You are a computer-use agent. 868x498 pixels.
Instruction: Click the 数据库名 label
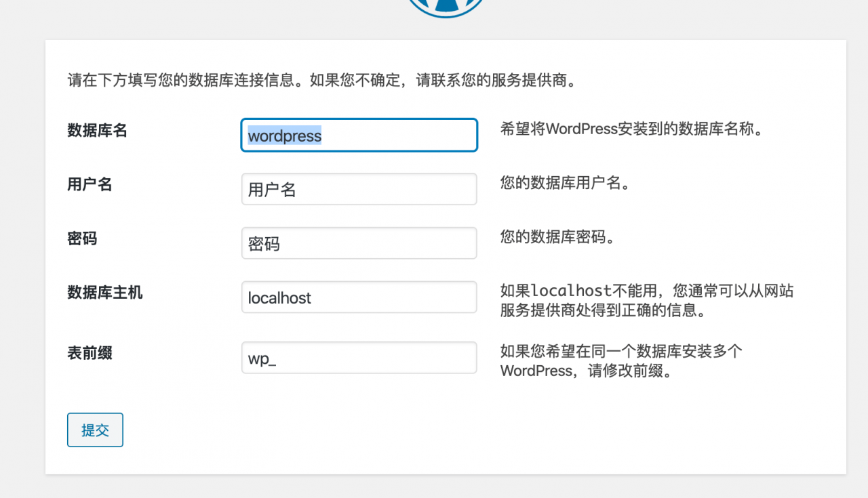(97, 131)
